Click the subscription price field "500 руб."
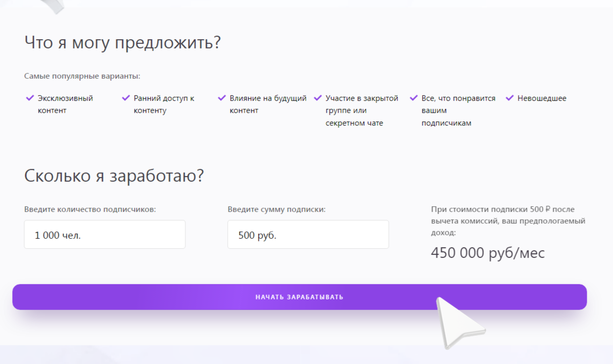Image resolution: width=613 pixels, height=364 pixels. 308,235
